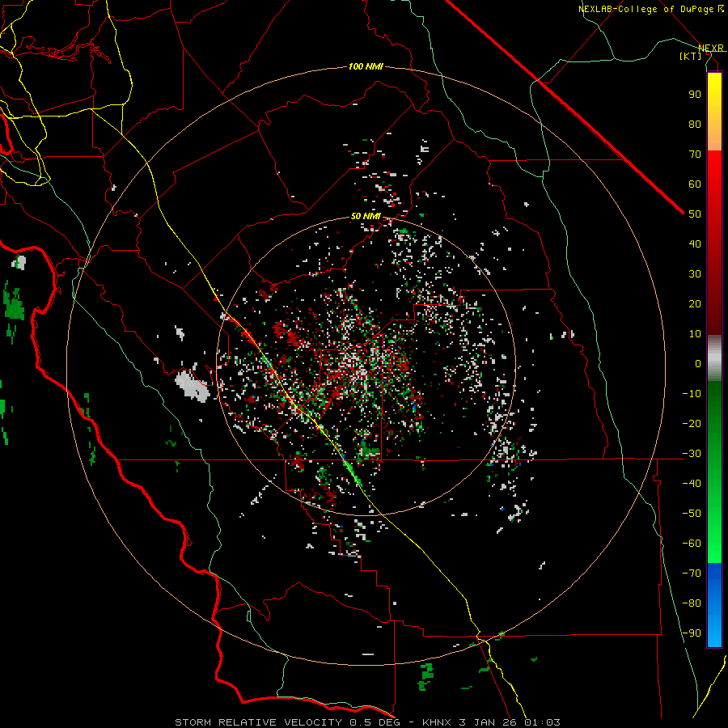This screenshot has height=728, width=728.
Task: Click the 90 value on the velocity scale
Action: [695, 95]
